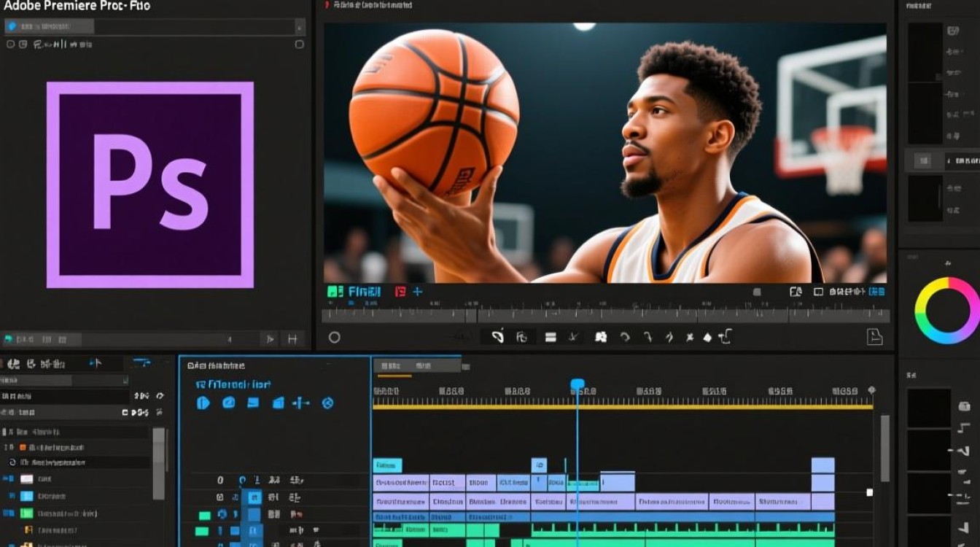Click the first white icon beside audio meters
Image resolution: width=980 pixels, height=547 pixels.
[x=965, y=406]
